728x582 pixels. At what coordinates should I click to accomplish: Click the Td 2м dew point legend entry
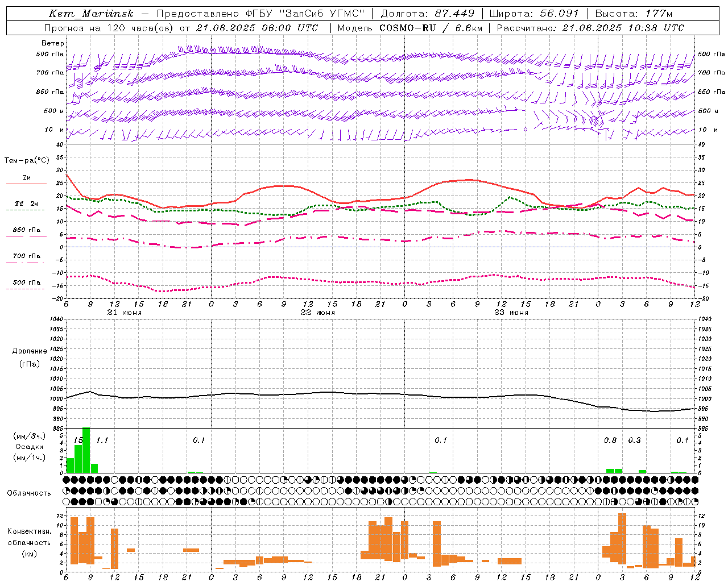point(27,203)
